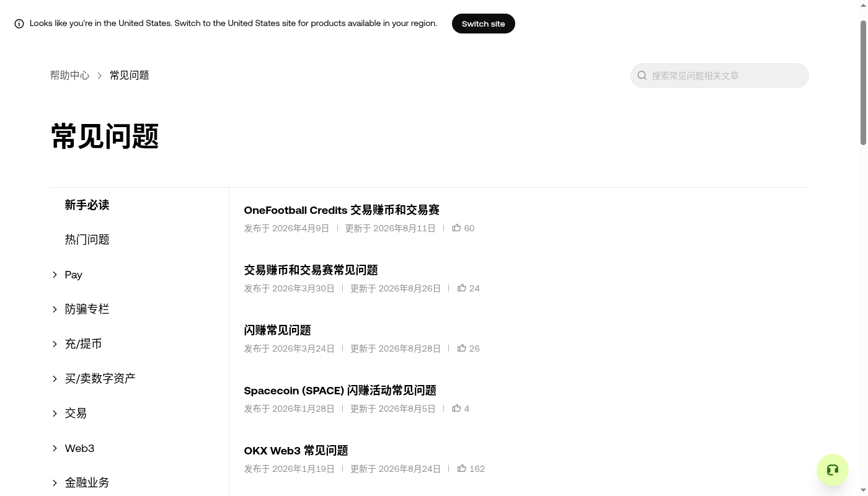Open article OneFootball Credits 交易赚币和交易赛
The image size is (868, 496).
tap(342, 210)
